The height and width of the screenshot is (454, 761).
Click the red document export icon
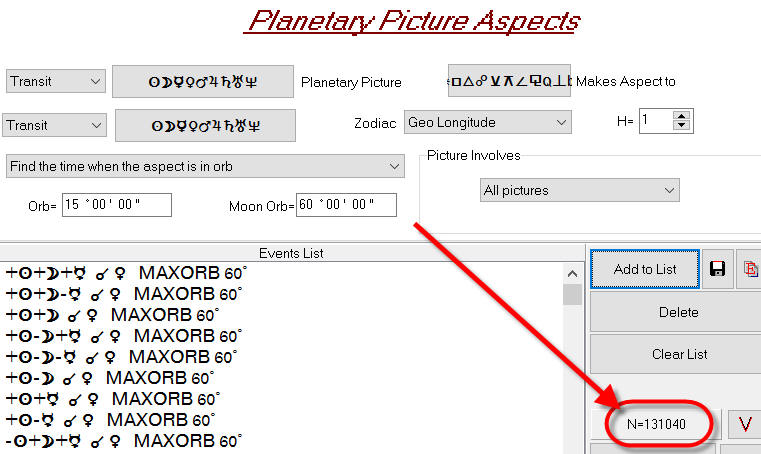coord(749,269)
